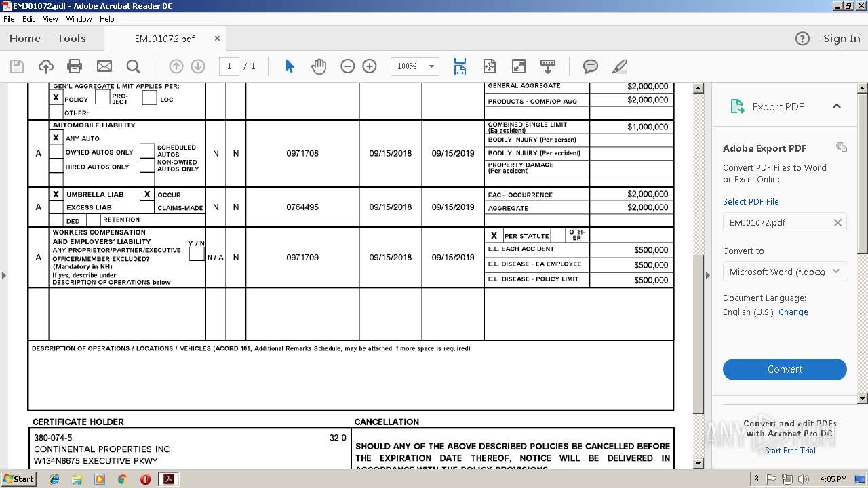Screen dimensions: 868x488
Task: Switch to the Tools tab
Action: point(71,39)
